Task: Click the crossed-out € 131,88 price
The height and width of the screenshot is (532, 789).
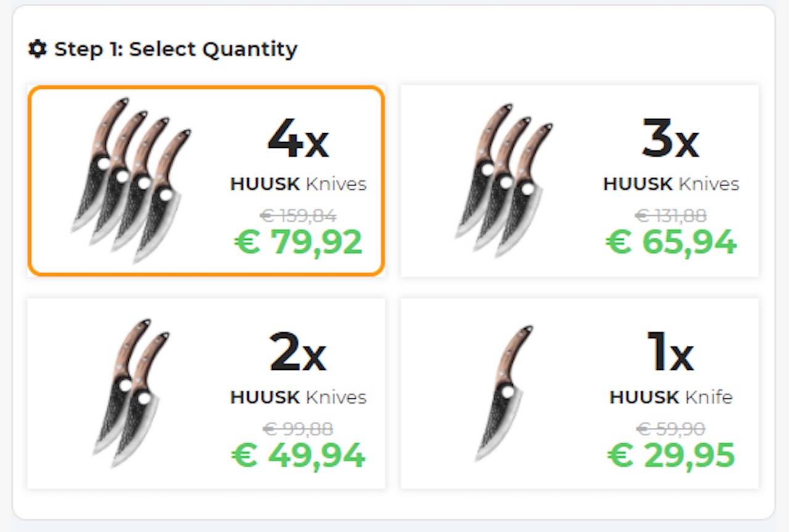Action: tap(671, 216)
